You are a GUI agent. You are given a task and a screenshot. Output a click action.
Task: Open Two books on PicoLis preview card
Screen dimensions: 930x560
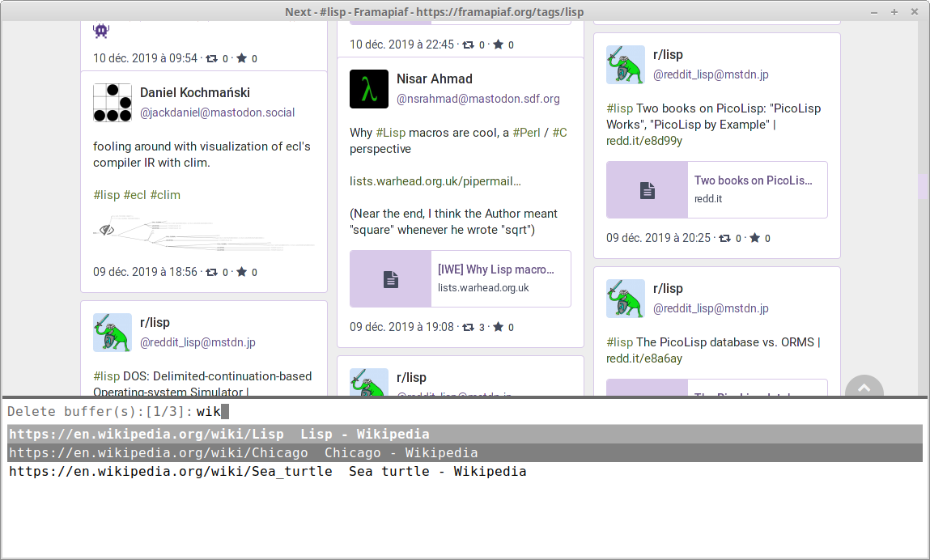tap(716, 190)
